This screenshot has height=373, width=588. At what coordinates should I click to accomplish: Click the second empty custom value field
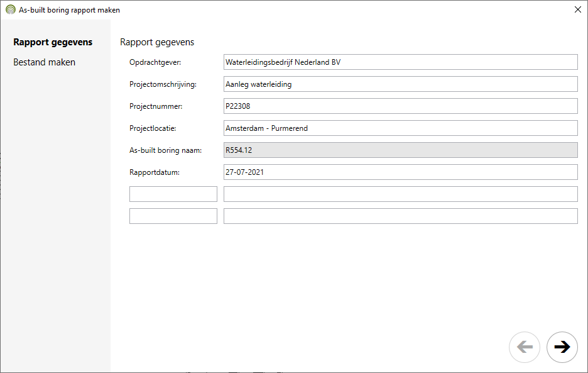[401, 216]
